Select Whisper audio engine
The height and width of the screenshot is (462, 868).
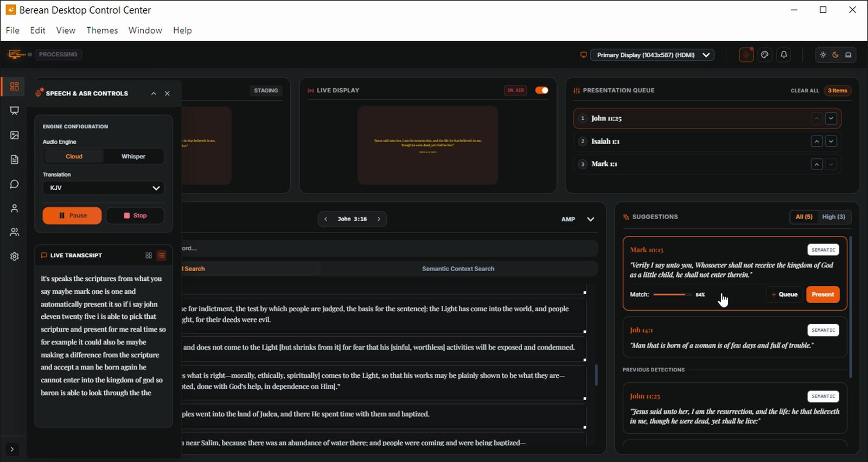(133, 157)
